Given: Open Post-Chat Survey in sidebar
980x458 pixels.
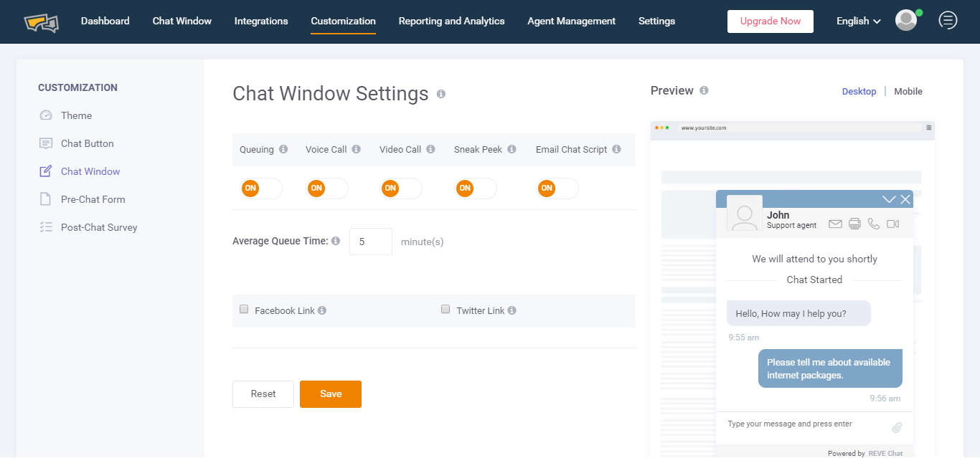Looking at the screenshot, I should (x=99, y=227).
